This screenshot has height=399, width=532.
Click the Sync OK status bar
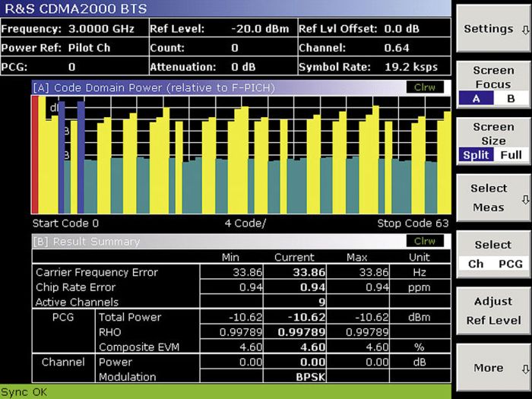tap(226, 392)
